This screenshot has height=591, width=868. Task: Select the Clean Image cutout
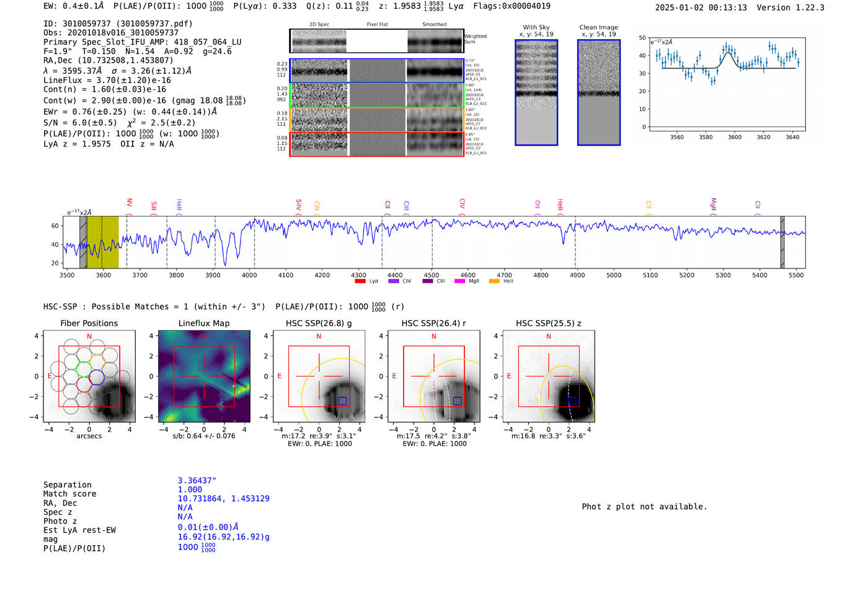tap(599, 92)
